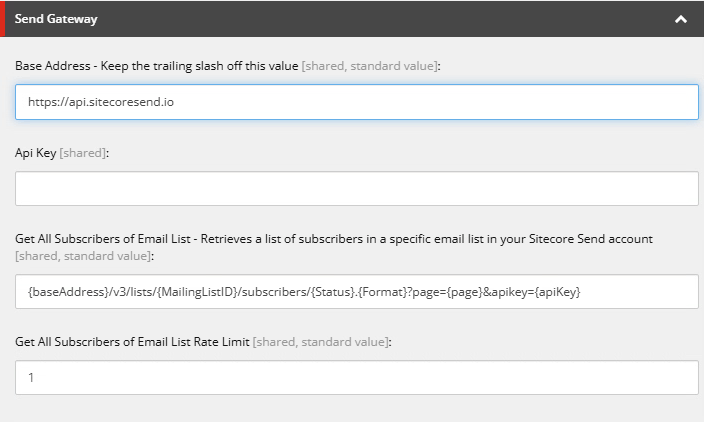Click the Base Address field label

(156, 65)
